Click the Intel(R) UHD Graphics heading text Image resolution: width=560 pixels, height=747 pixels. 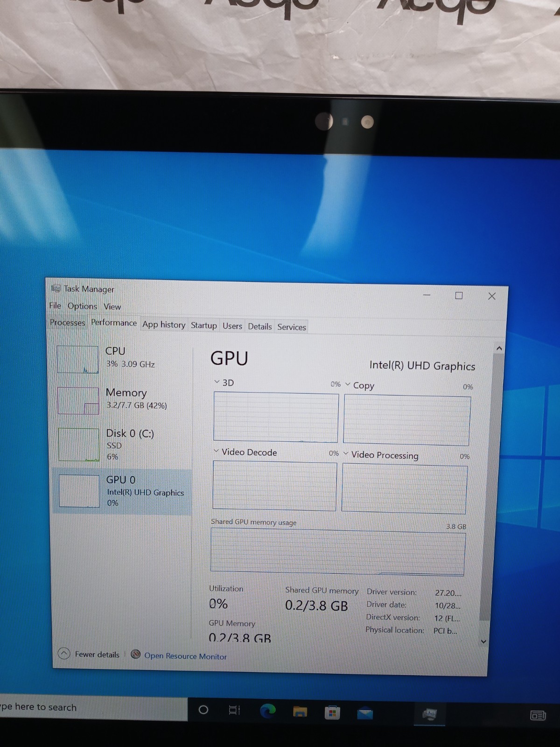pyautogui.click(x=422, y=366)
